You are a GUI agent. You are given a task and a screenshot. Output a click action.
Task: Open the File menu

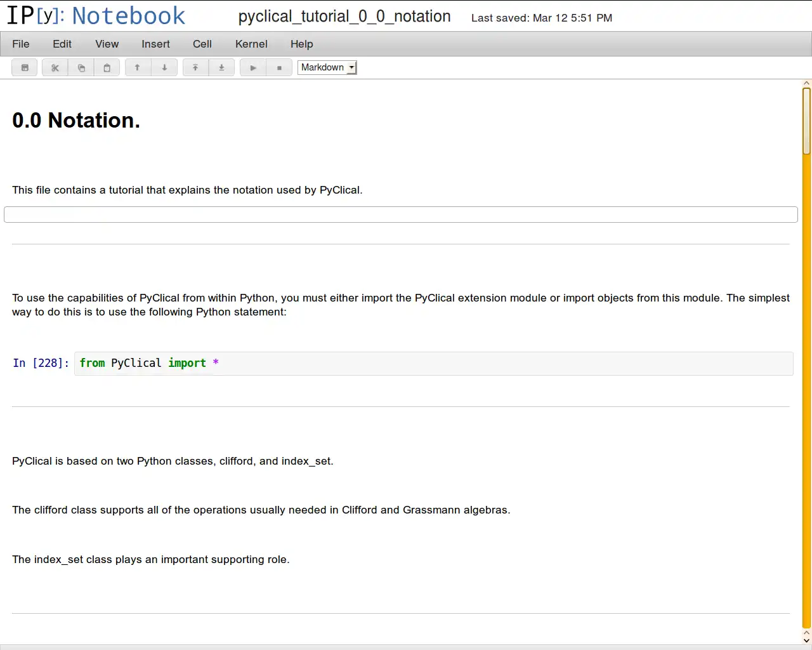[21, 44]
